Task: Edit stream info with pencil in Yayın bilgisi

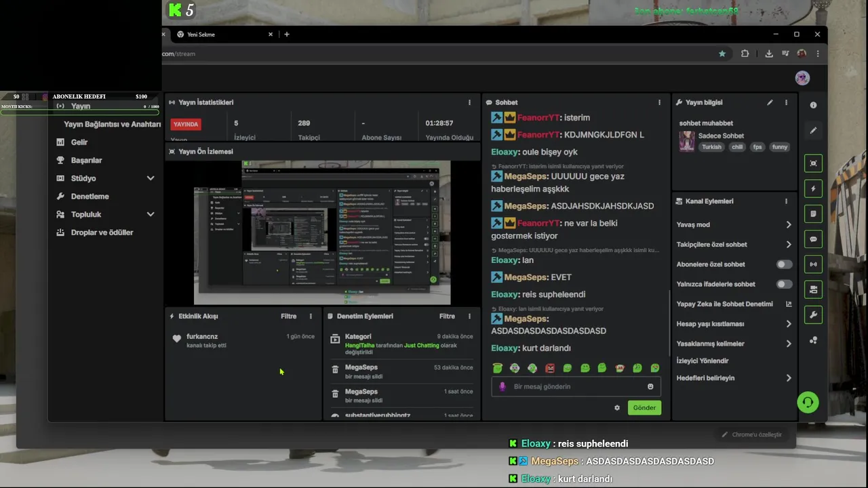Action: 770,102
